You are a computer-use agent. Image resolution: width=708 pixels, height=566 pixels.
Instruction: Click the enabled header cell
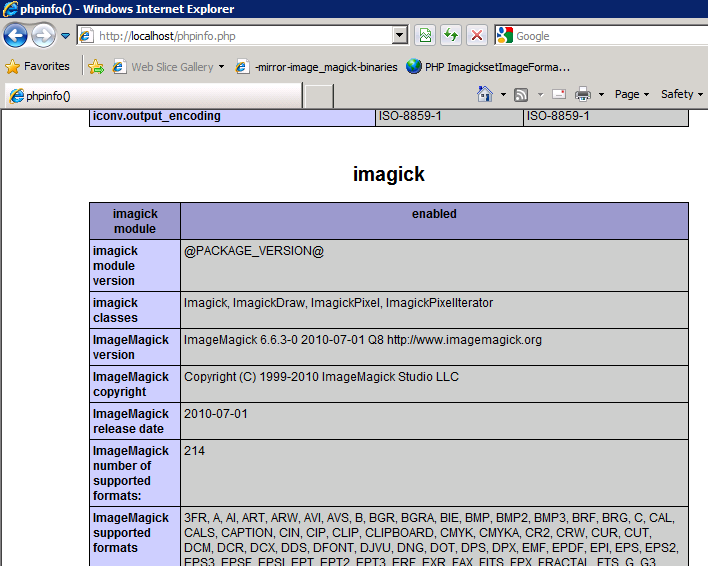(434, 221)
